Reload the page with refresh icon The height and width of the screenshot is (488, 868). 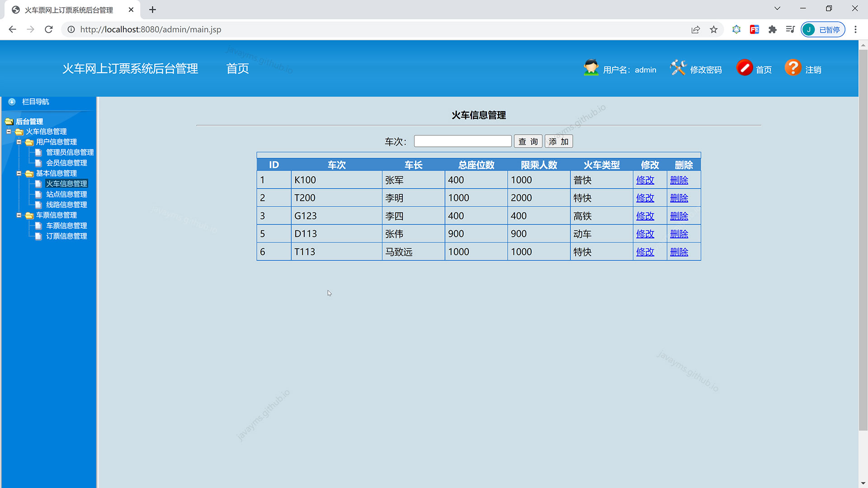tap(49, 29)
